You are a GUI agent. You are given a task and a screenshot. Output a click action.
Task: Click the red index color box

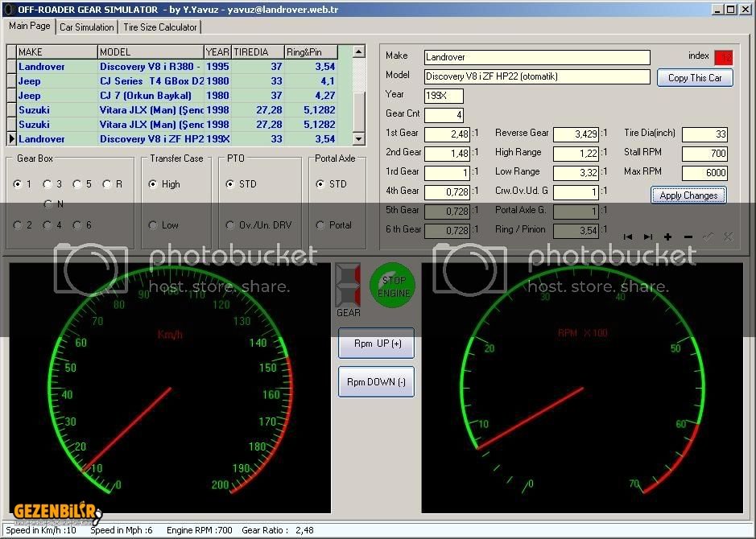[x=724, y=57]
